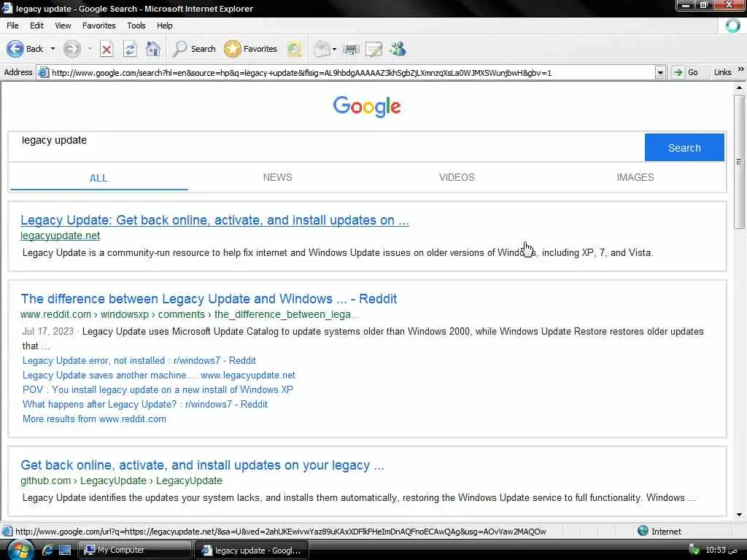
Task: Switch to the IMAGES tab
Action: click(x=635, y=177)
